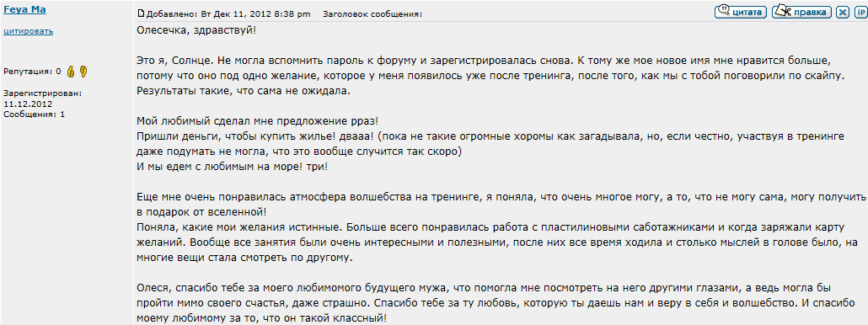
Task: Click the Зарегистрирован date 11.12.2012
Action: (x=28, y=104)
